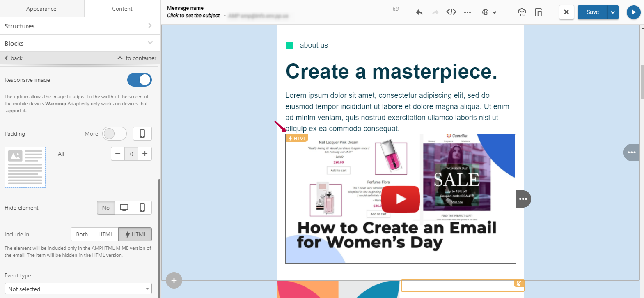Select the Create a masterpiece heading
The image size is (644, 298).
click(x=391, y=71)
